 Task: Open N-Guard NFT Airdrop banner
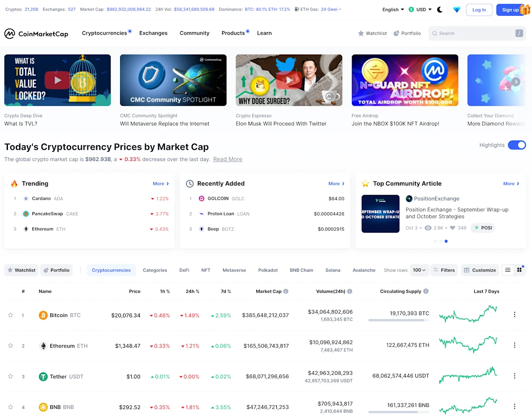coord(405,80)
